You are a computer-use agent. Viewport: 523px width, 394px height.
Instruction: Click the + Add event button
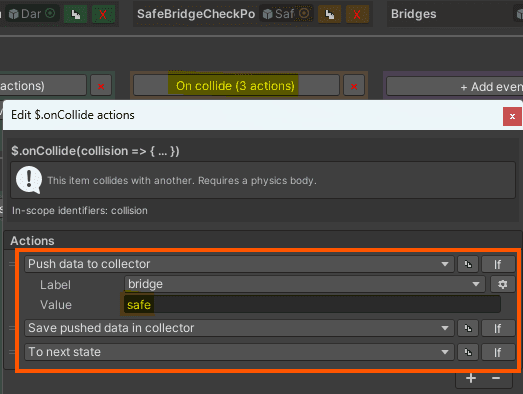tap(455, 86)
